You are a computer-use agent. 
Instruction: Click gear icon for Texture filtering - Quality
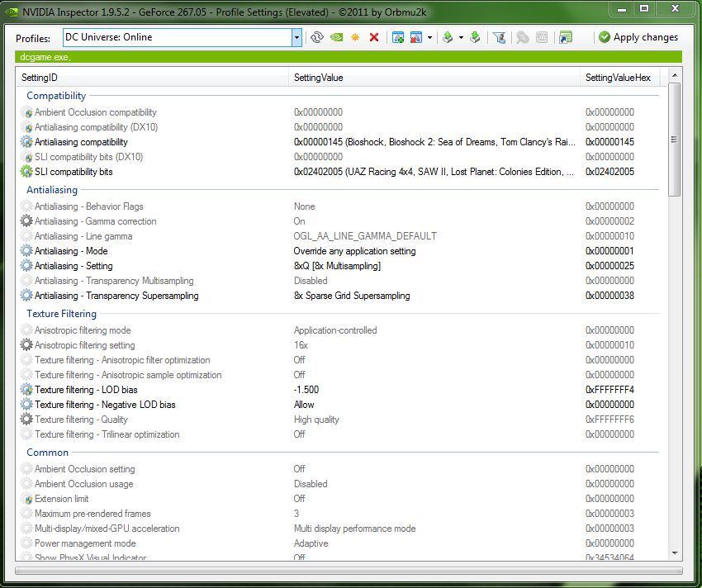point(27,420)
